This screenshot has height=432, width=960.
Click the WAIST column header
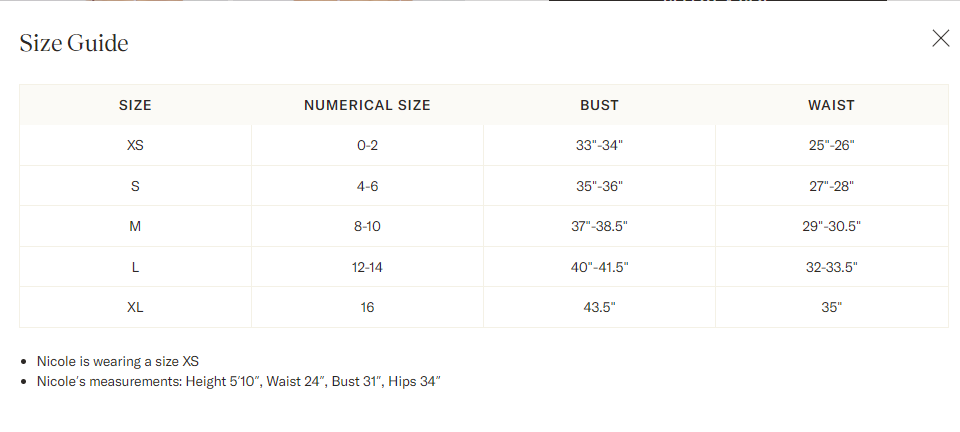pos(831,105)
